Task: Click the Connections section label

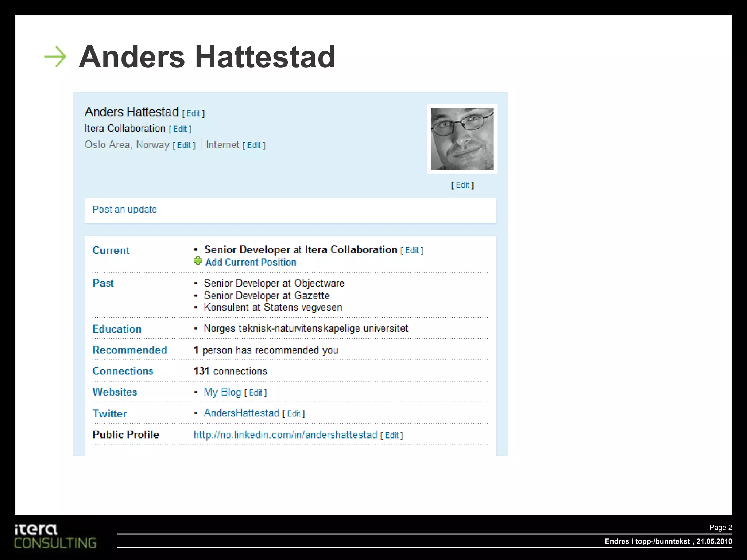Action: 123,371
